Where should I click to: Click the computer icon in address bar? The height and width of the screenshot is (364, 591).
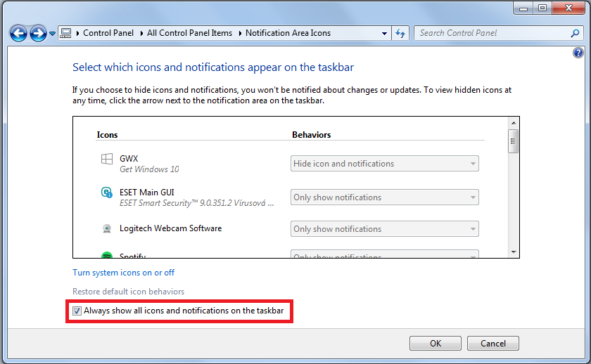click(65, 33)
